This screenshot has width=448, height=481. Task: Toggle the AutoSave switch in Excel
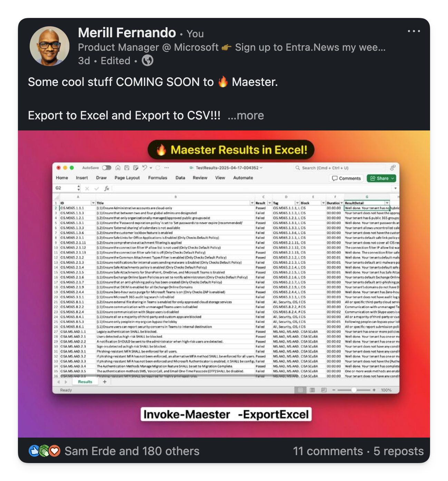(x=107, y=168)
